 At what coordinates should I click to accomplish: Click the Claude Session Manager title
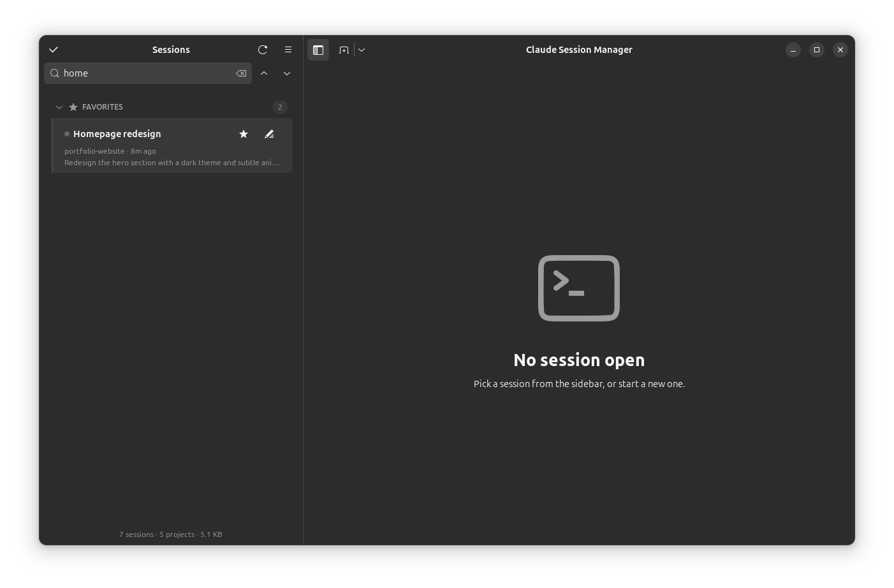(579, 50)
